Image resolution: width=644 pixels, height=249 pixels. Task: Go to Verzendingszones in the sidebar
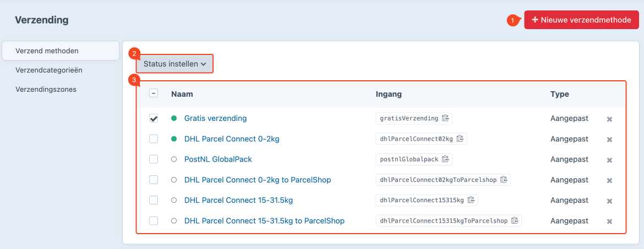coord(46,89)
